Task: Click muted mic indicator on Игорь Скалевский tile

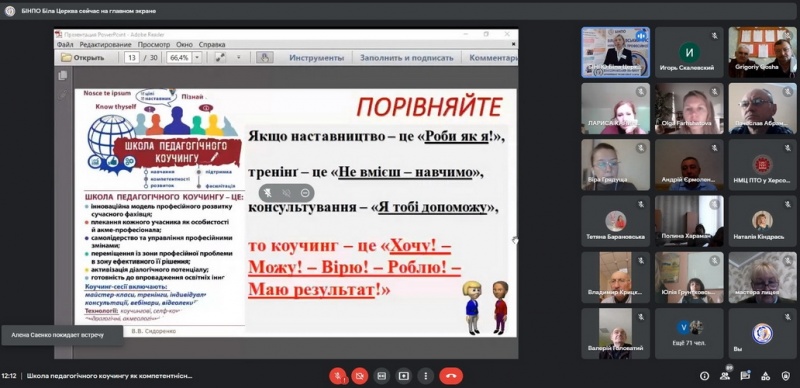Action: coord(714,36)
